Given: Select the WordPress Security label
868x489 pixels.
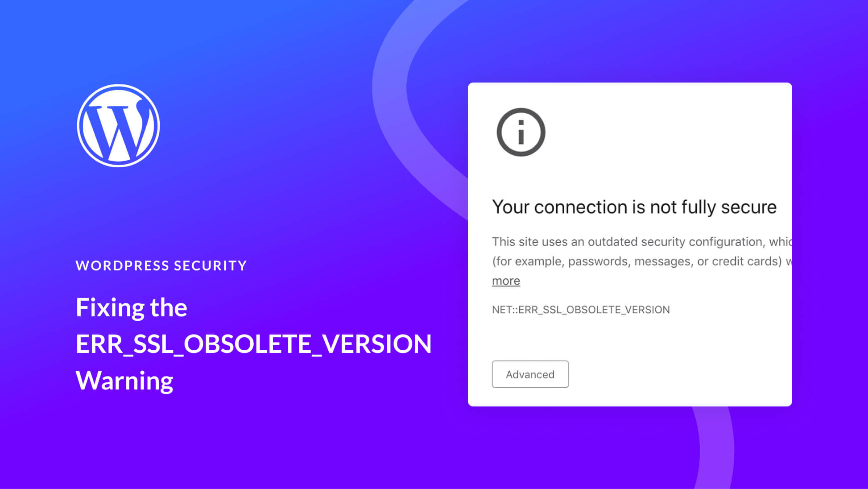Looking at the screenshot, I should pos(161,265).
